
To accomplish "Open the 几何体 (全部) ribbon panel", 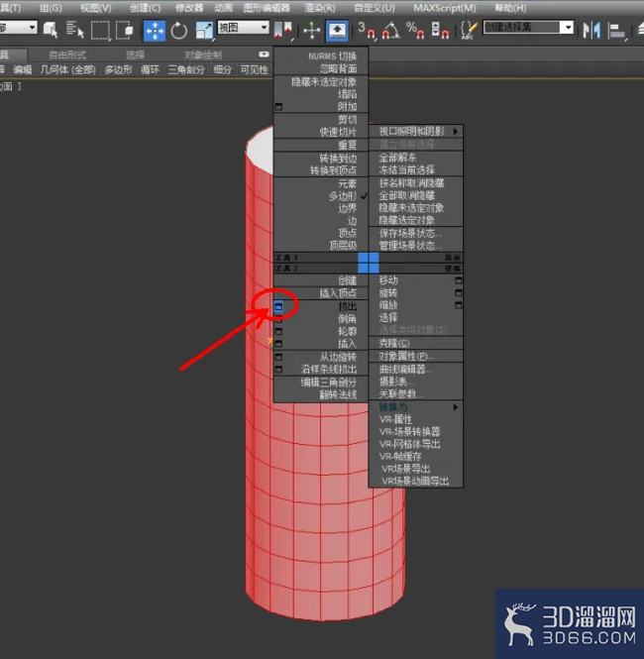I will [67, 69].
